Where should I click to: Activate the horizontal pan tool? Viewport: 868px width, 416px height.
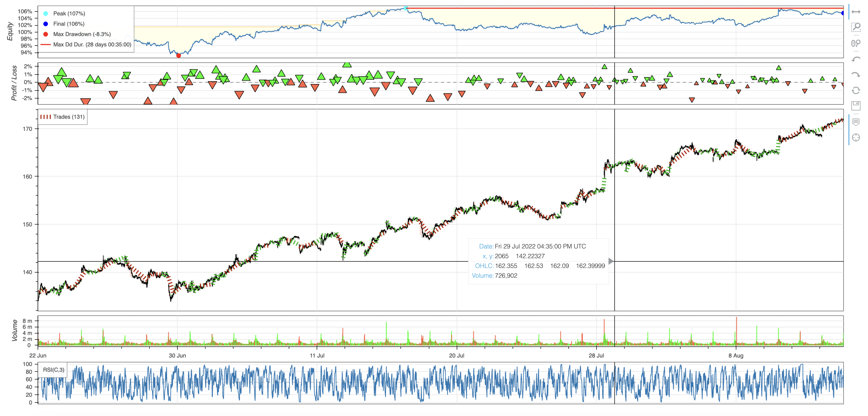click(x=856, y=12)
